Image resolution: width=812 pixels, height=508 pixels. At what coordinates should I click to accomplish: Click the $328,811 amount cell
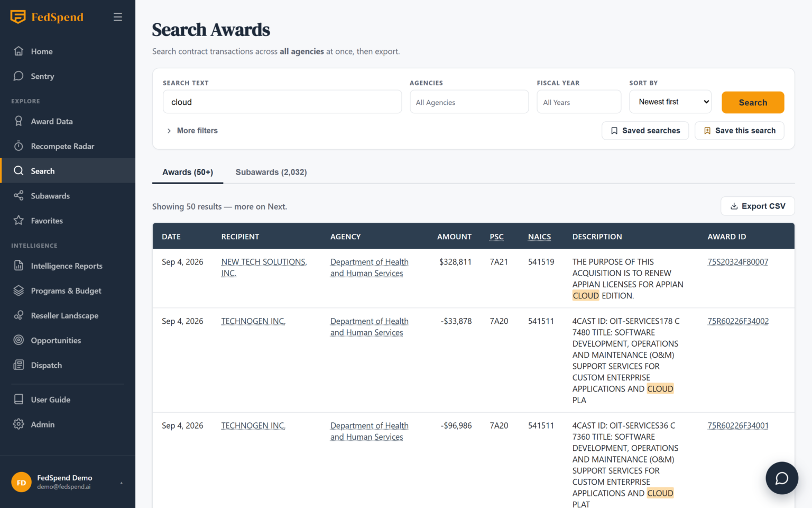455,262
